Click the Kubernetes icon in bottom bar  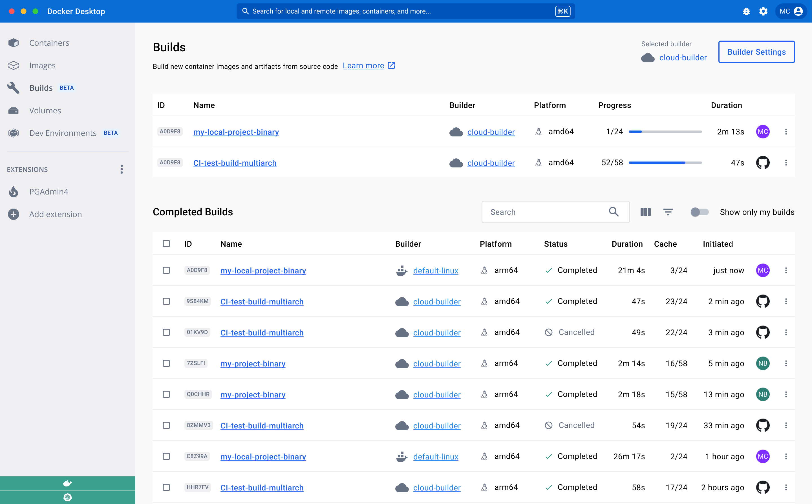point(68,497)
